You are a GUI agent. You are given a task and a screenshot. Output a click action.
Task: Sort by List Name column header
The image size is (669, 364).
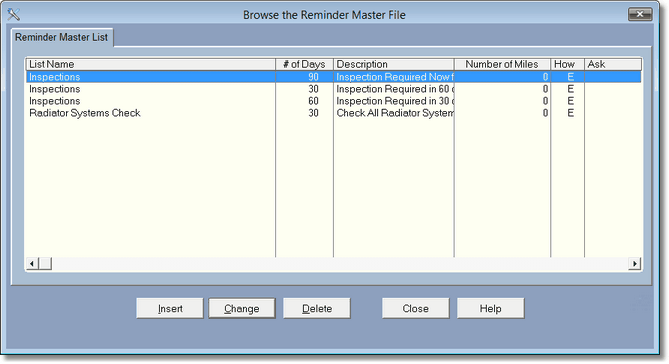point(151,64)
